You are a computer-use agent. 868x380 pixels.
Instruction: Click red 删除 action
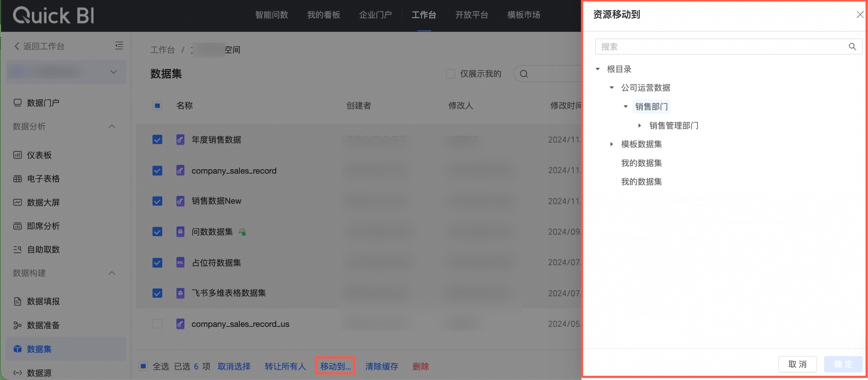[421, 367]
